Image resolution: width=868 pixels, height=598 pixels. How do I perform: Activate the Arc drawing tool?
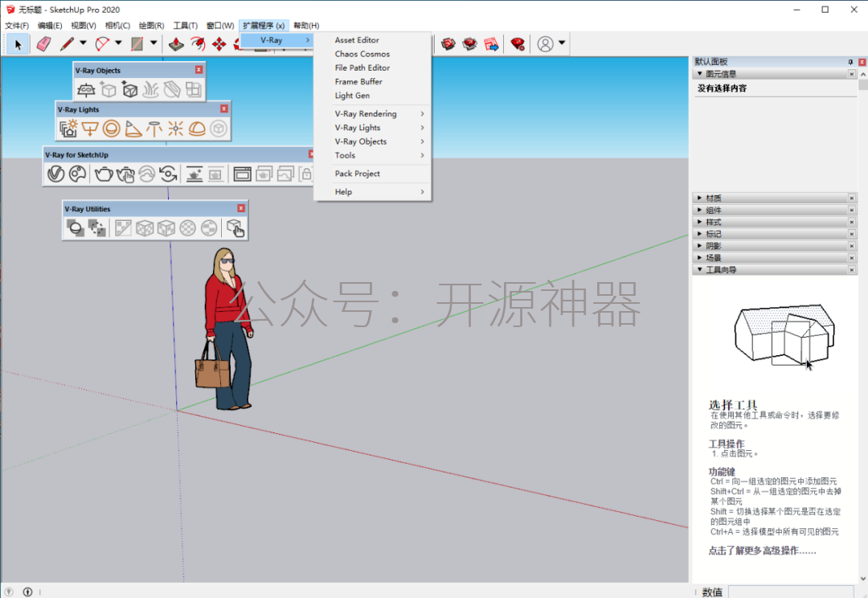coord(102,43)
